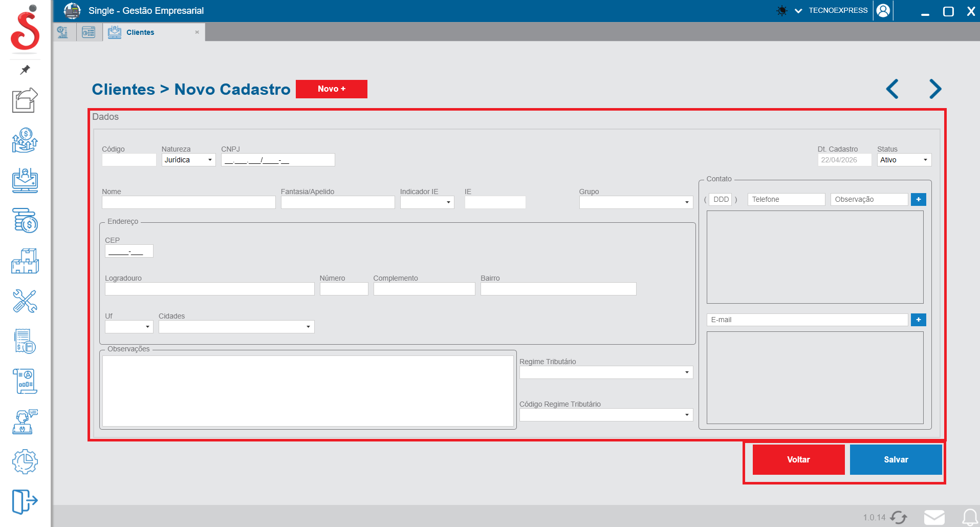This screenshot has width=980, height=527.
Task: Close the Clientes tab
Action: (x=197, y=32)
